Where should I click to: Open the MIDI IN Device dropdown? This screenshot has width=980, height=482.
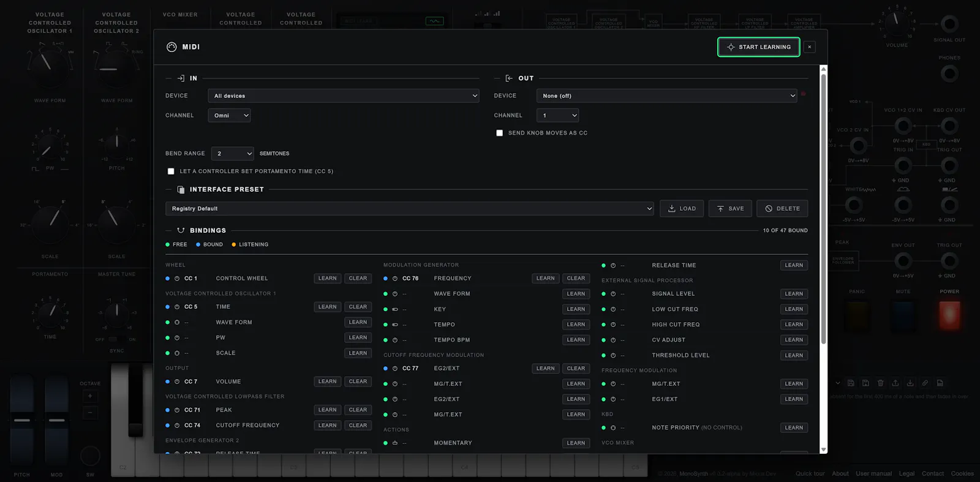[344, 96]
